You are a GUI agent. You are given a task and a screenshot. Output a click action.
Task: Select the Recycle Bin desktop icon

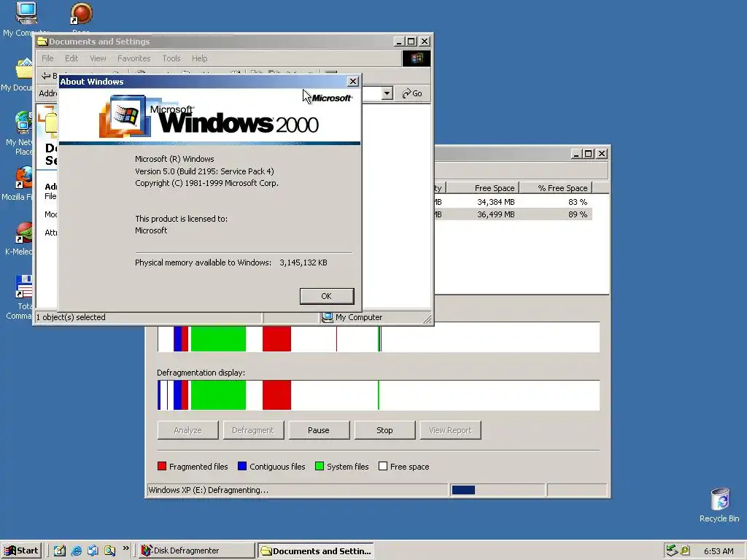tap(719, 505)
